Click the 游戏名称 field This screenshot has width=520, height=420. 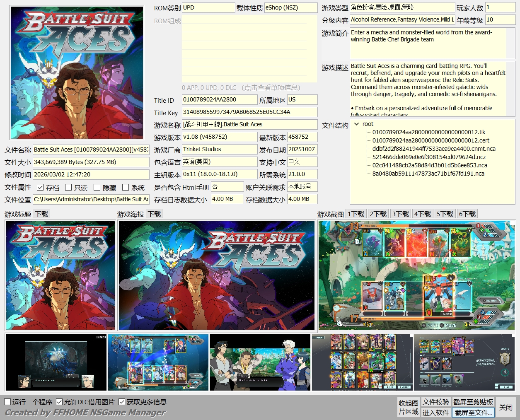(x=249, y=125)
